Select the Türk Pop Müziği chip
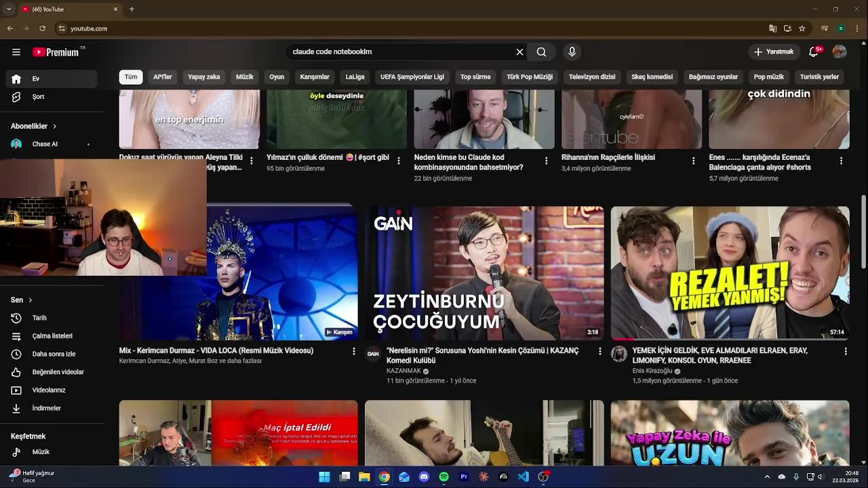This screenshot has width=868, height=488. click(x=530, y=77)
